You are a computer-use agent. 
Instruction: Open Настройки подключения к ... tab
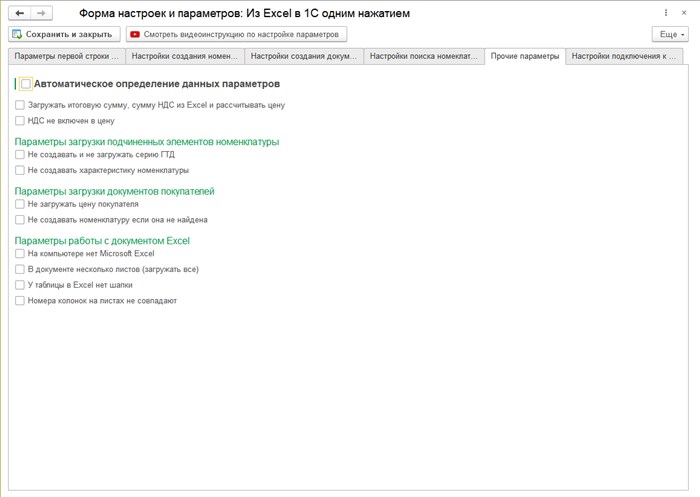[624, 56]
